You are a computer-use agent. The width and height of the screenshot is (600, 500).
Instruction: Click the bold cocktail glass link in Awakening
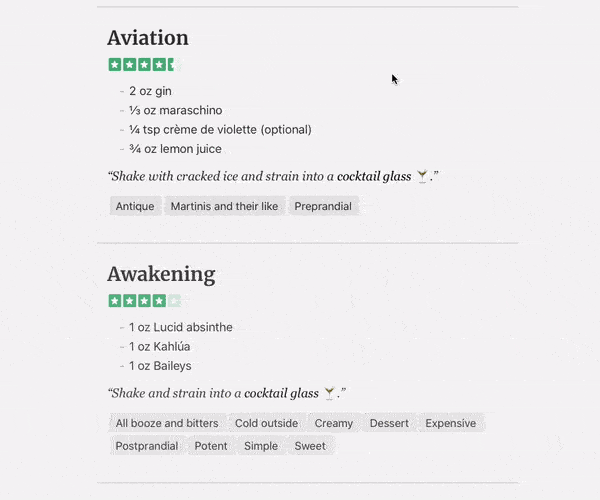pos(281,393)
